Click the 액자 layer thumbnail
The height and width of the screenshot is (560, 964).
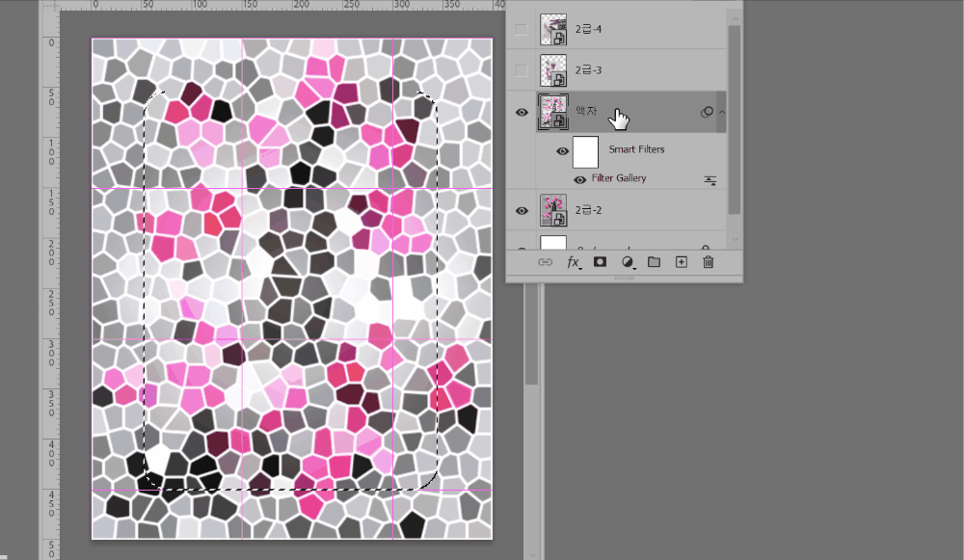pos(553,112)
